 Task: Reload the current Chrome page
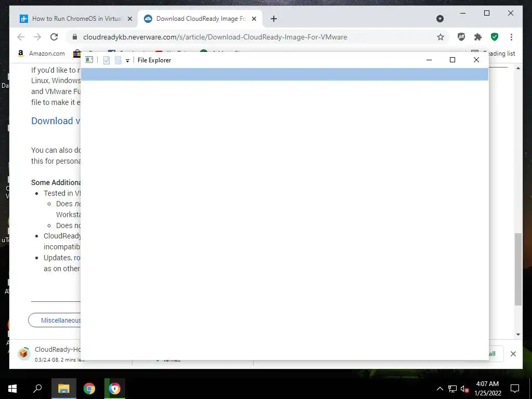pos(54,37)
